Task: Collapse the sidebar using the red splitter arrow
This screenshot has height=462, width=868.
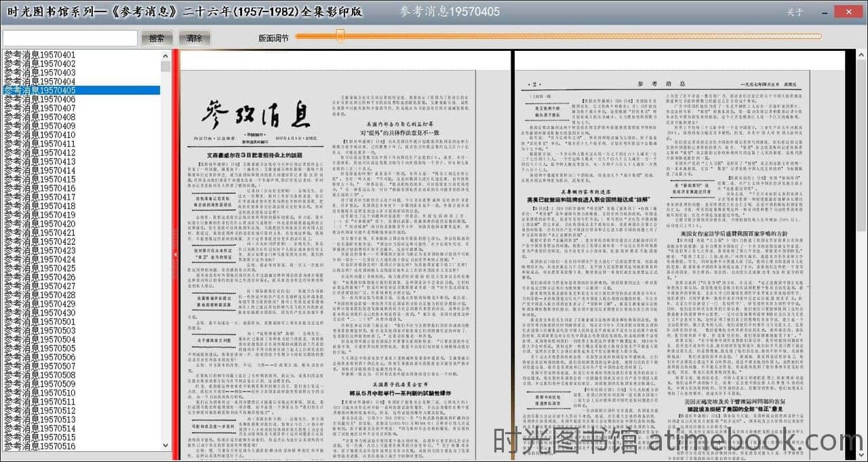Action: (176, 254)
